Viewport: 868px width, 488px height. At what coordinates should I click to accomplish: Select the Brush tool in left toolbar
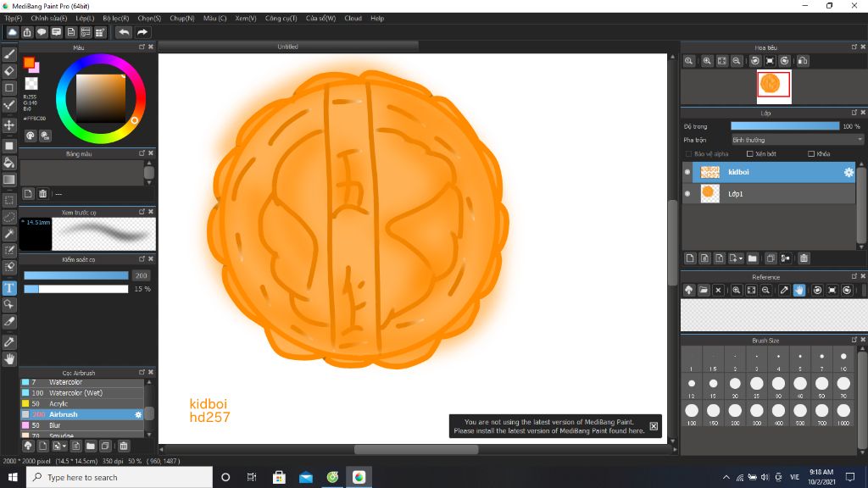point(9,54)
